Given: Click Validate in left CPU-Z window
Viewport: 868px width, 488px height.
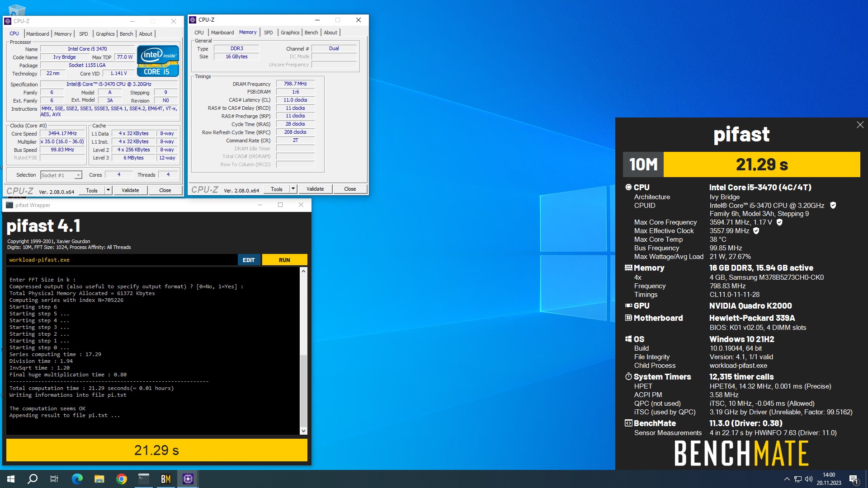Looking at the screenshot, I should point(130,191).
